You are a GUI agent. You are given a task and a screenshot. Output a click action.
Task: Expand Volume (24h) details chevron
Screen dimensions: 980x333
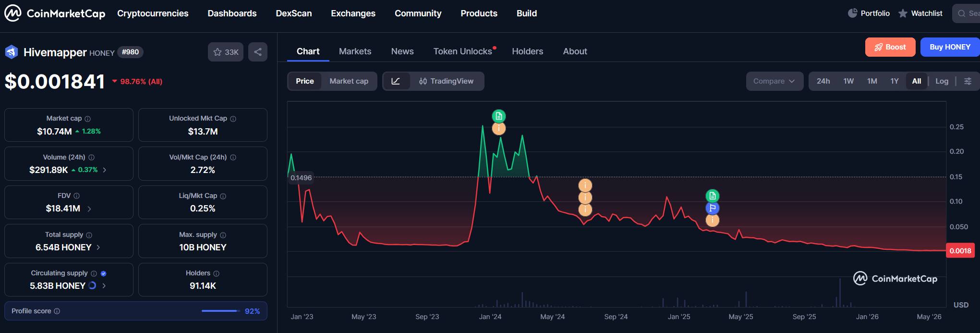105,170
